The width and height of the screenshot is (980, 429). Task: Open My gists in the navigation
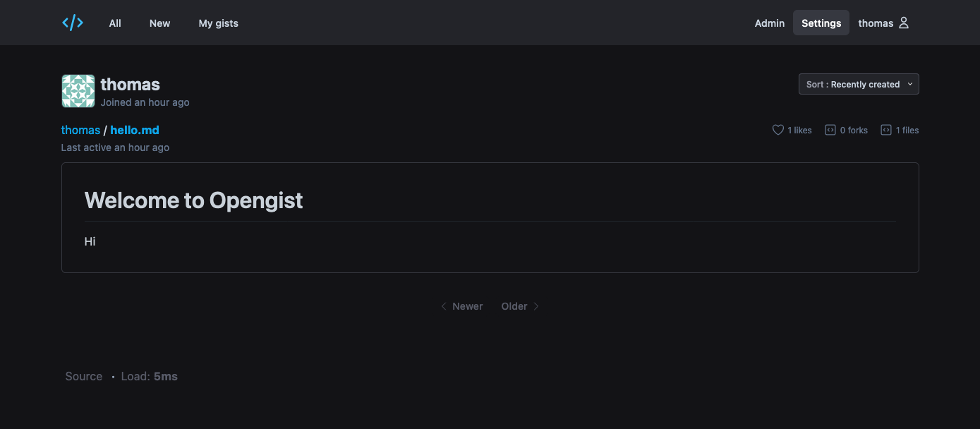(219, 23)
